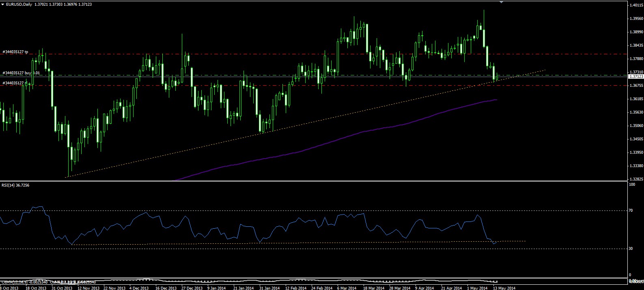
Task: Click the 16 Dec 2013 date label
Action: 165,288
